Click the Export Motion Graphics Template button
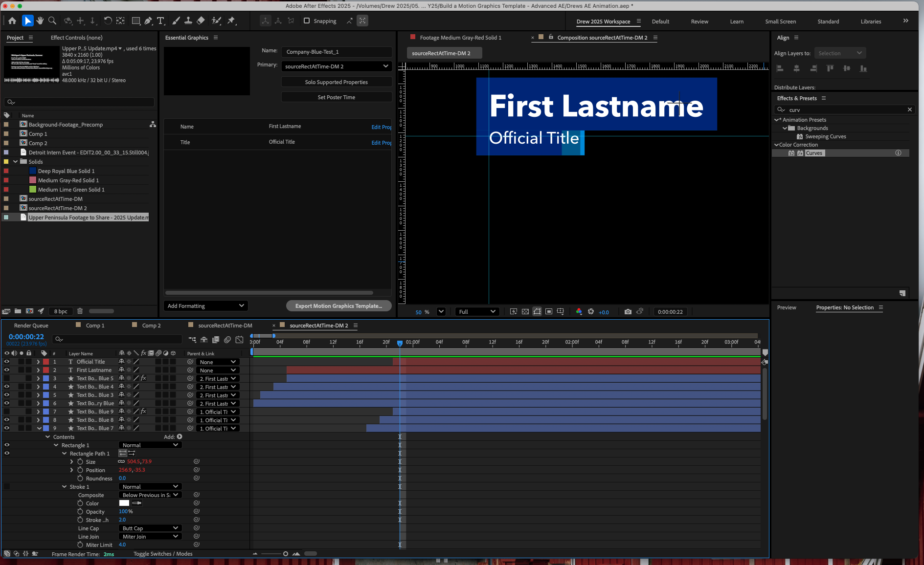Image resolution: width=924 pixels, height=565 pixels. [x=338, y=306]
